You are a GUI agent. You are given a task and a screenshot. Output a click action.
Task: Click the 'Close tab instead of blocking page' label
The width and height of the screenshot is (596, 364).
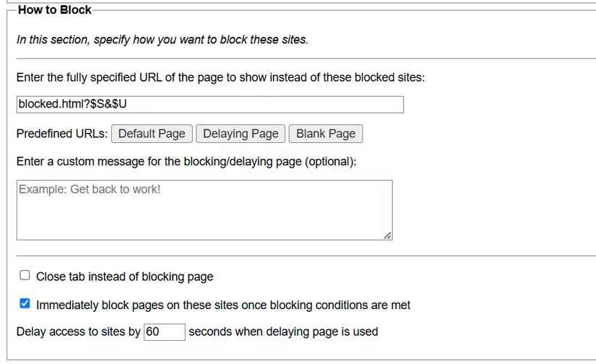coord(124,277)
